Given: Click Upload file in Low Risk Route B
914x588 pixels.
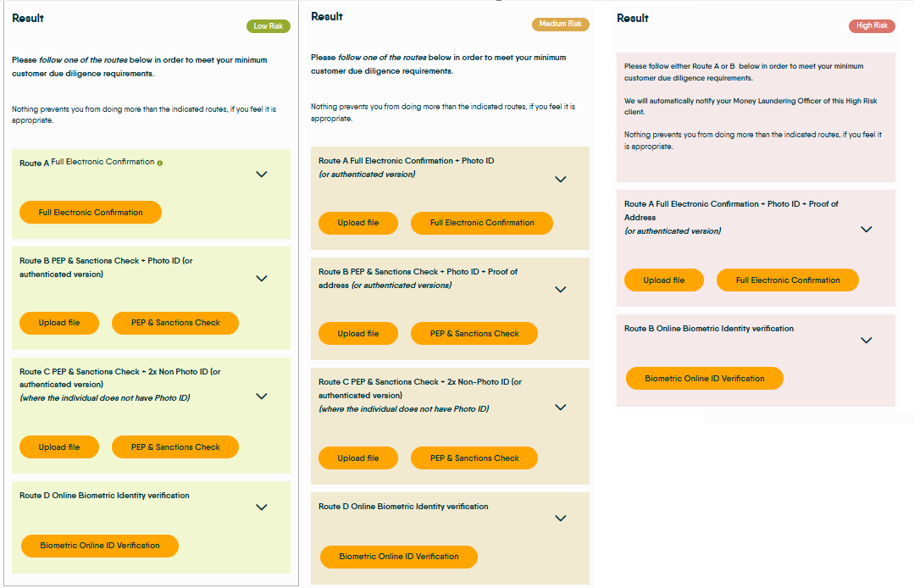Looking at the screenshot, I should (59, 323).
